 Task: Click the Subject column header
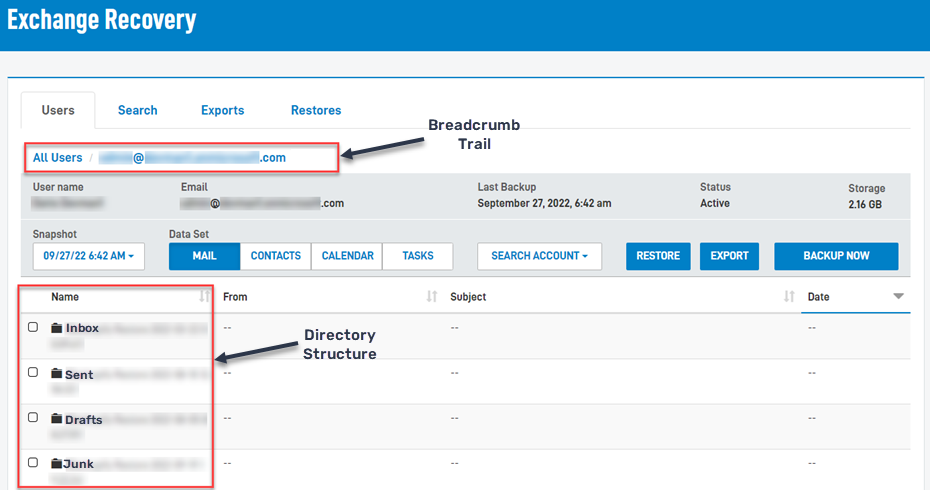click(x=468, y=297)
